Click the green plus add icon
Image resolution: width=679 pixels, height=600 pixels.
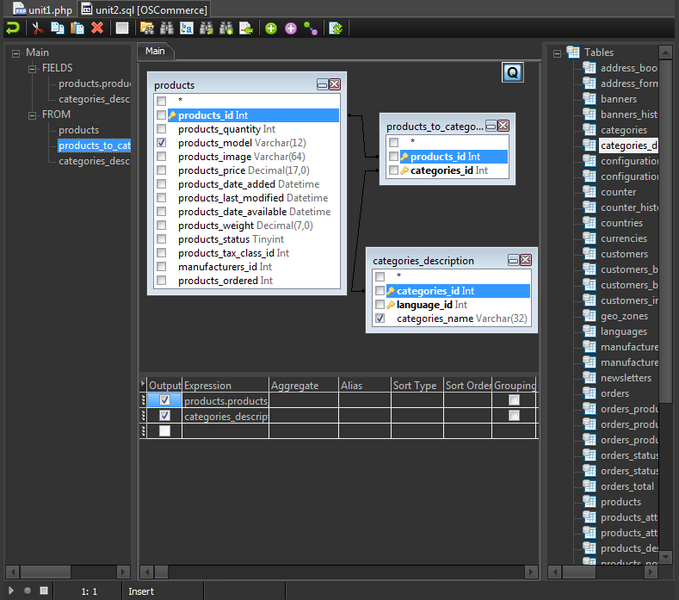[x=271, y=29]
